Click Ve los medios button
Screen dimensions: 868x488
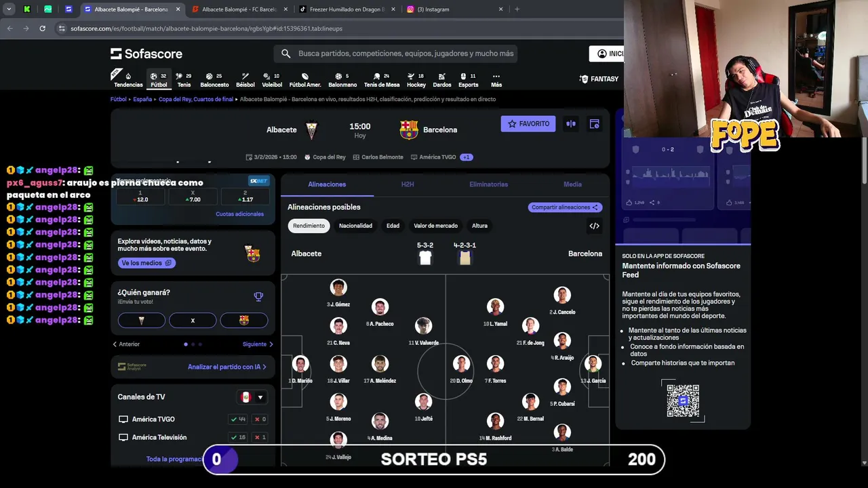146,263
